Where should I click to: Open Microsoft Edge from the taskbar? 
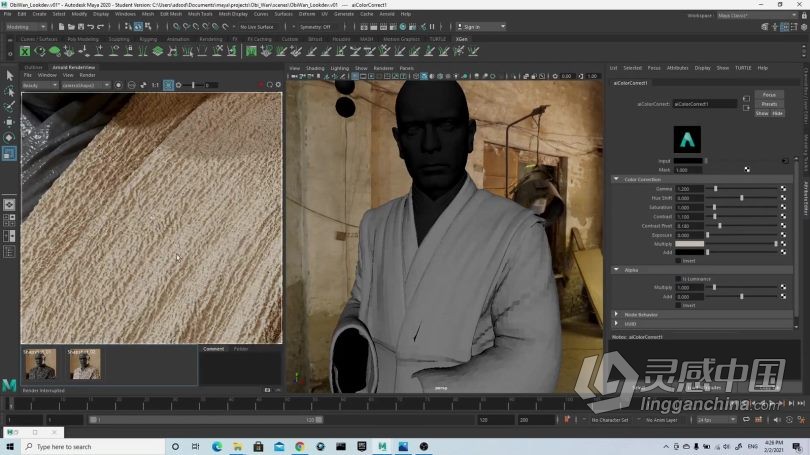click(217, 447)
